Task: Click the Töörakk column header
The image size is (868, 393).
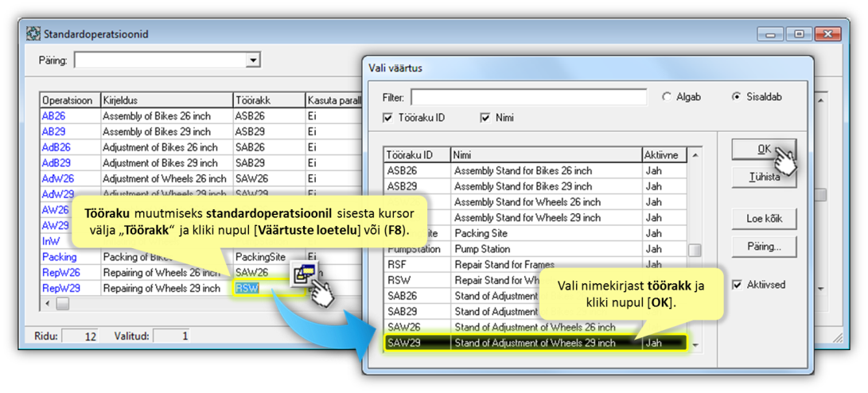Action: point(269,100)
